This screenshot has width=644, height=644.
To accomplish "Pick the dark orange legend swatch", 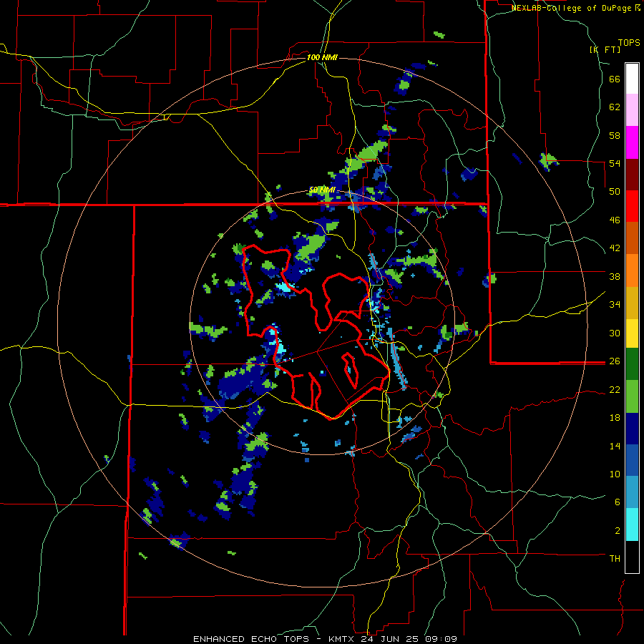I will point(632,238).
